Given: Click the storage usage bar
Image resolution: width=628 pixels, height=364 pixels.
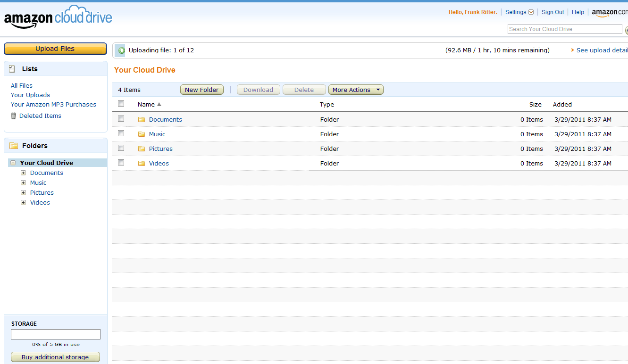Looking at the screenshot, I should (56, 334).
